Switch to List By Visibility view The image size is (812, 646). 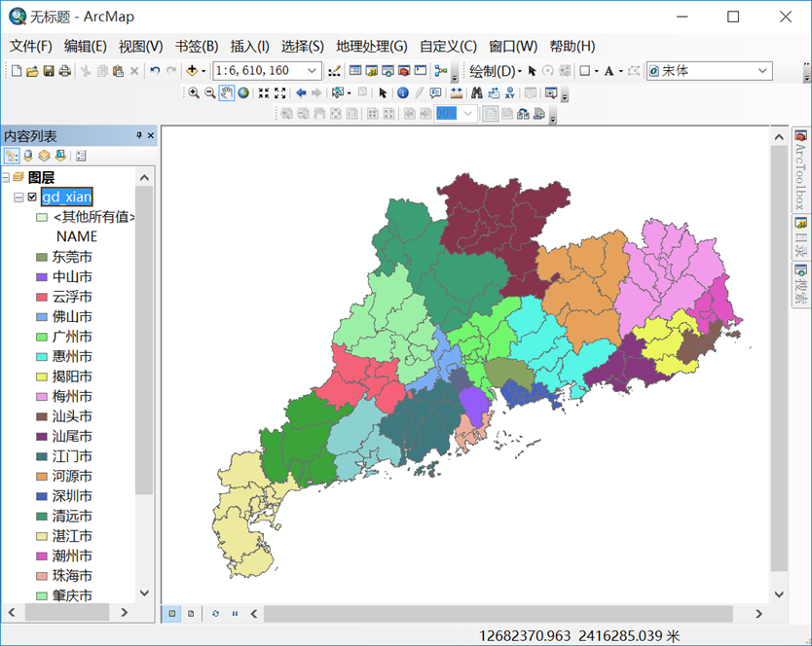(44, 156)
